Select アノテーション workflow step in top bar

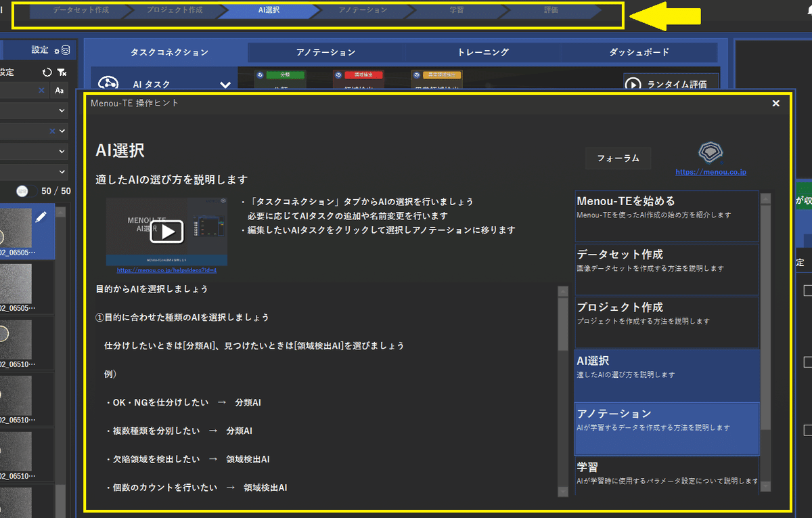(363, 11)
